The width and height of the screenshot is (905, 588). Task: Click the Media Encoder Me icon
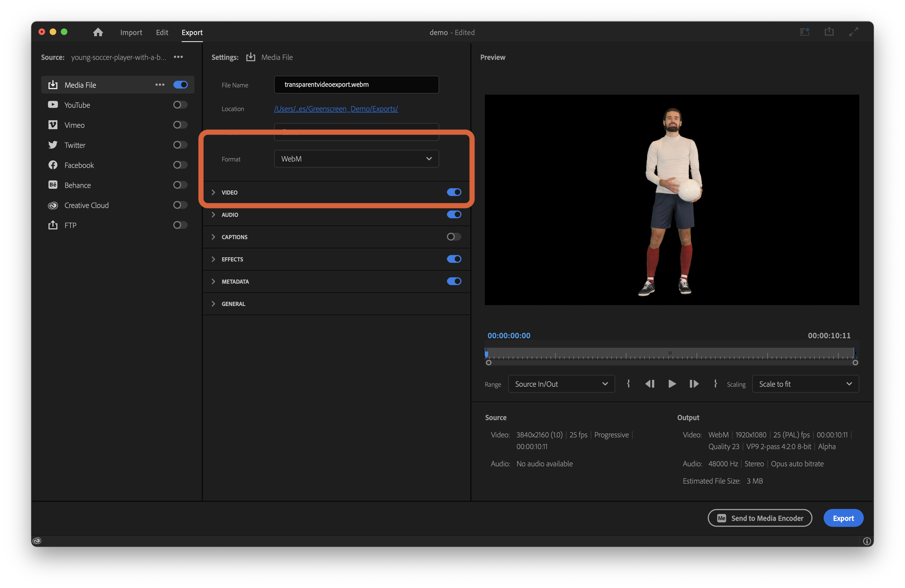(721, 518)
